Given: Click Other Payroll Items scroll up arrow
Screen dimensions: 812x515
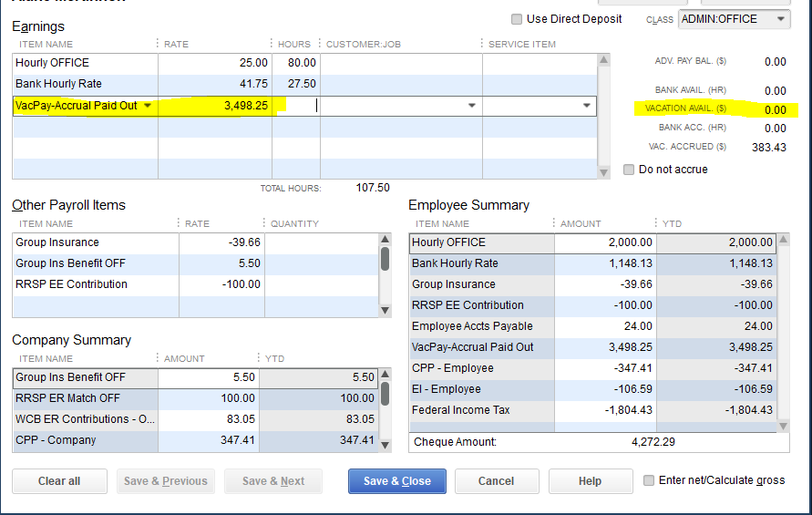Looking at the screenshot, I should tap(385, 239).
